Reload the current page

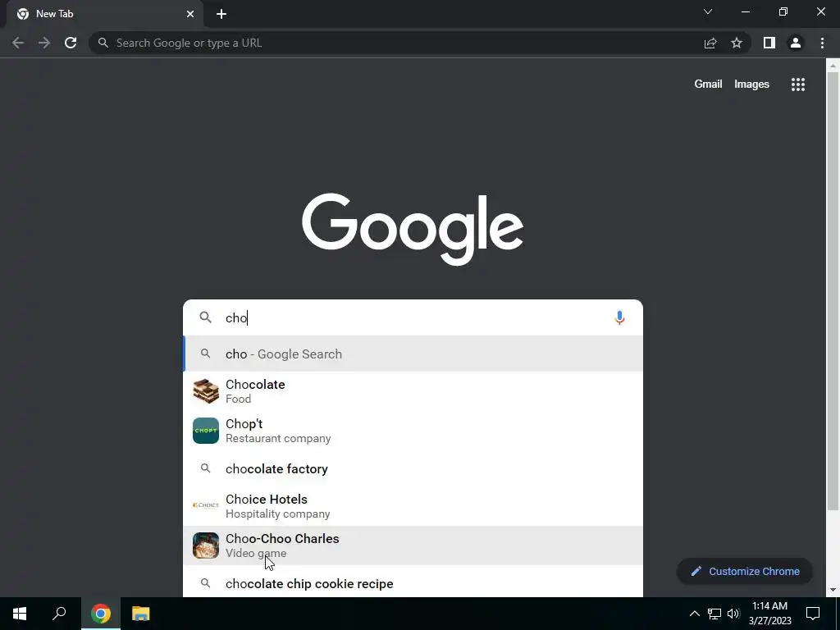(x=71, y=43)
